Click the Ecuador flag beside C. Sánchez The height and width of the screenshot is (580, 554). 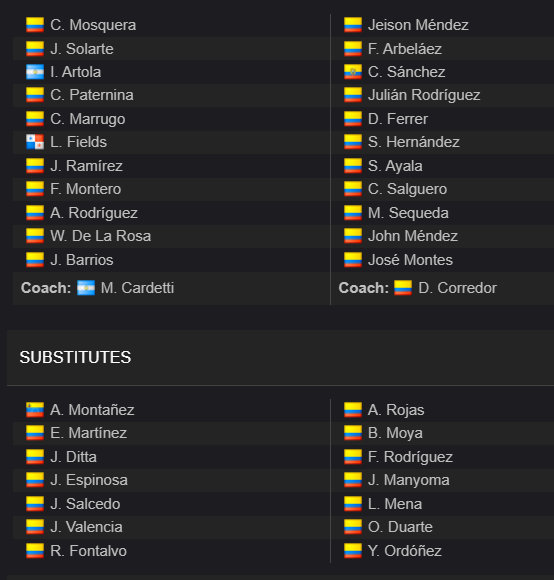pyautogui.click(x=353, y=72)
